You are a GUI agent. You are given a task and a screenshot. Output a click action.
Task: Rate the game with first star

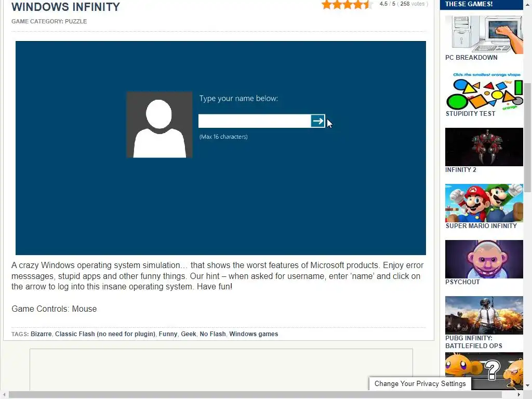click(x=327, y=4)
